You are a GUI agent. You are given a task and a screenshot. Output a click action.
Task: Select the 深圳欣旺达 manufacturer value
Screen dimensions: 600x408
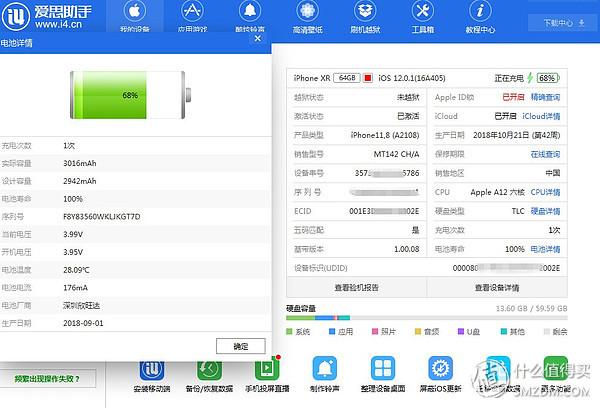[81, 305]
